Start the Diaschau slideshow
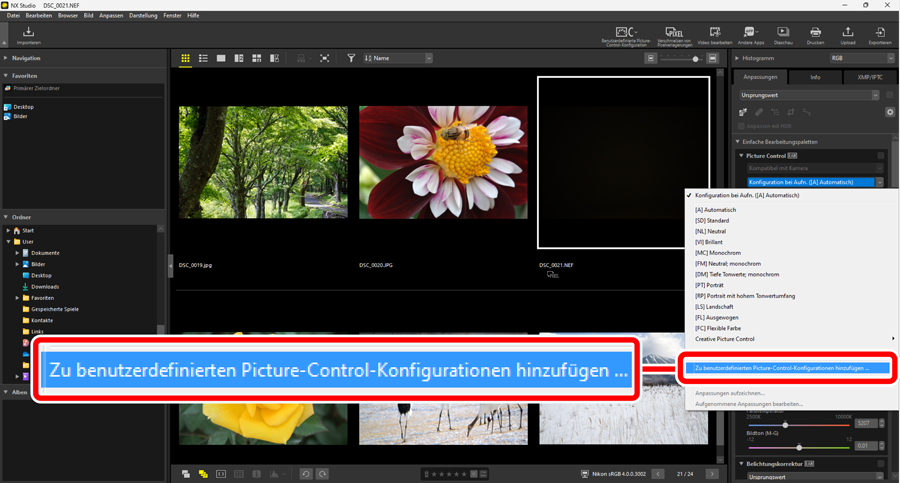Screen dimensions: 900x483 tap(782, 35)
